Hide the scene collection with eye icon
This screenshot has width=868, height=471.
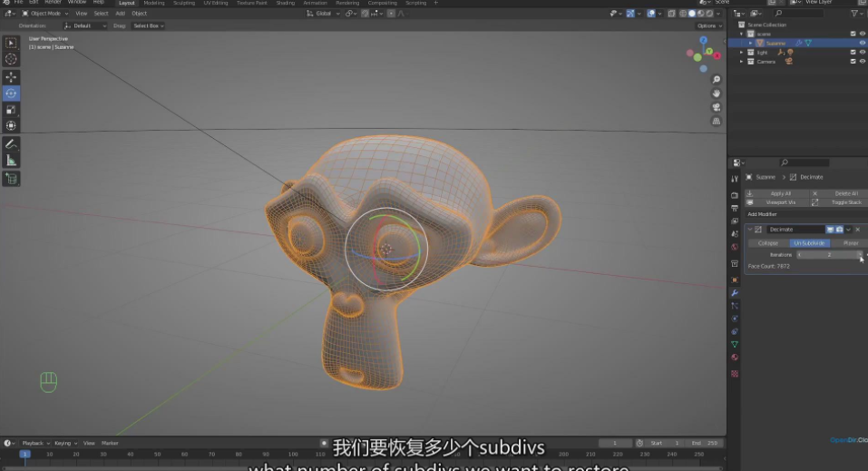point(862,34)
